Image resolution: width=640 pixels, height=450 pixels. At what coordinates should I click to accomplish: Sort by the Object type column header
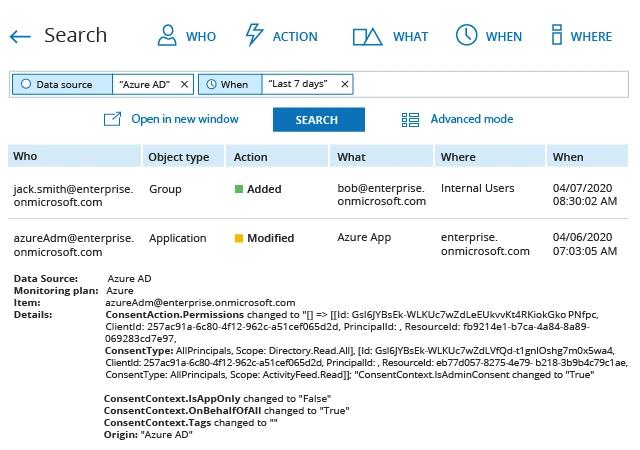183,156
